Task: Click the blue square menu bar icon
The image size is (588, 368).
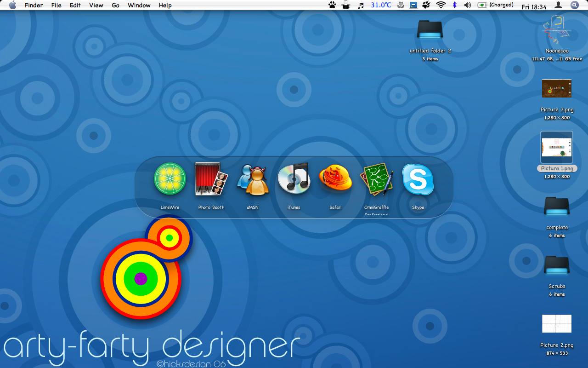Action: [413, 5]
